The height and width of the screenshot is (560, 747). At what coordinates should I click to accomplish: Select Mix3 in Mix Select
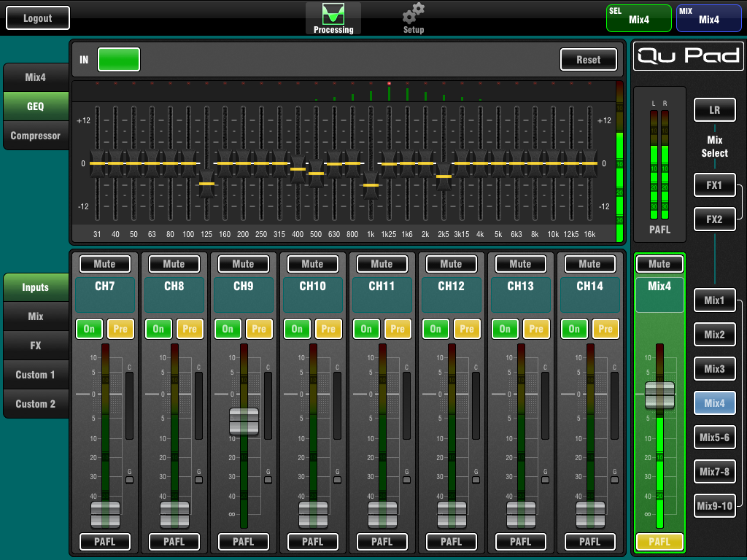pyautogui.click(x=715, y=369)
